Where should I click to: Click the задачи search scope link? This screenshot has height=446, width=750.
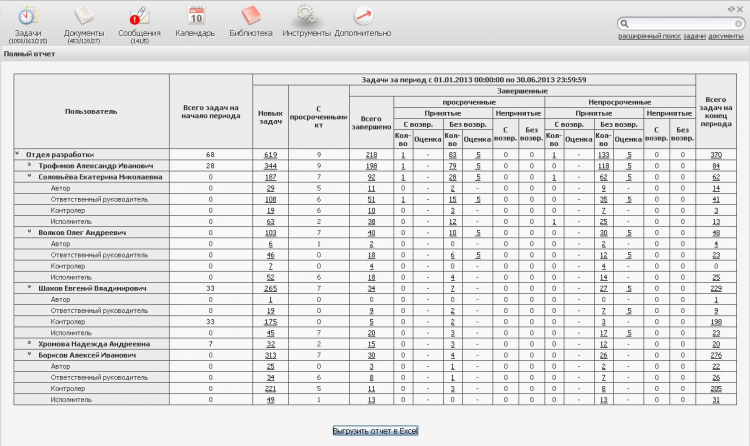coord(694,36)
